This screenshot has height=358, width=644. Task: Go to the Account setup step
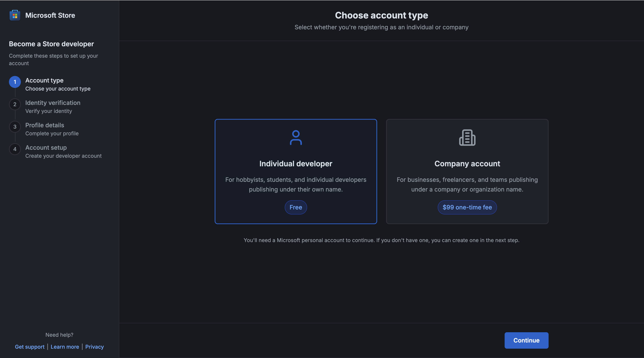click(x=46, y=148)
